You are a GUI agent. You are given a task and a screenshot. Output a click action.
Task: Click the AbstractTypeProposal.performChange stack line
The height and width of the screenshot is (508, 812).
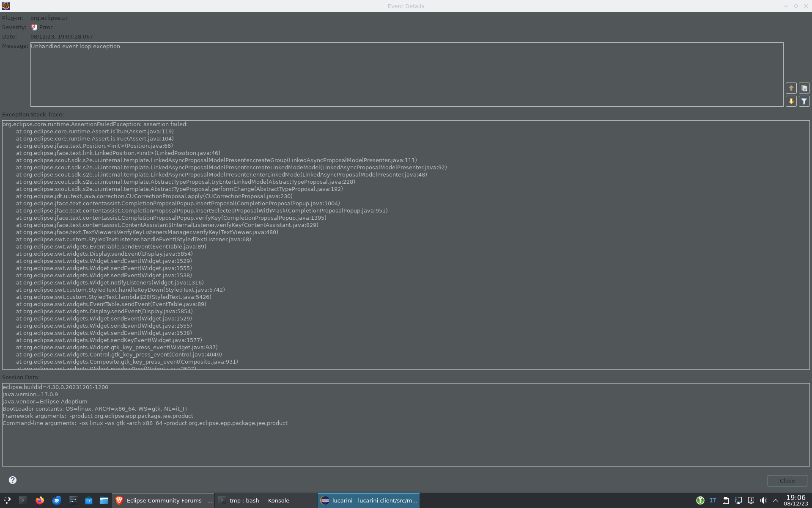point(179,189)
